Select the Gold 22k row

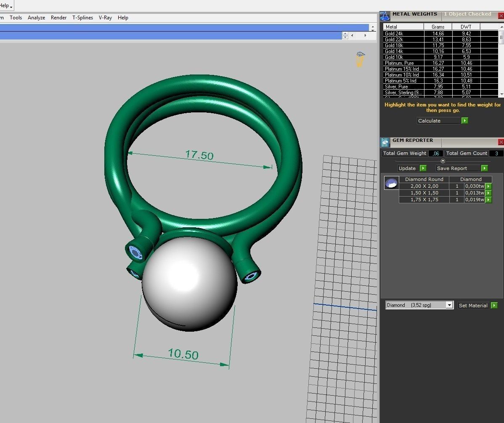tap(440, 40)
